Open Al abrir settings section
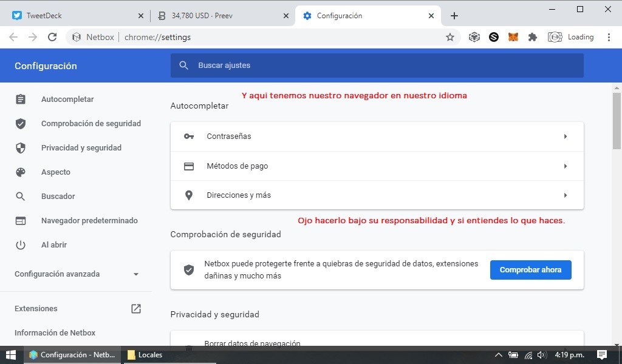This screenshot has height=364, width=622. tap(54, 244)
